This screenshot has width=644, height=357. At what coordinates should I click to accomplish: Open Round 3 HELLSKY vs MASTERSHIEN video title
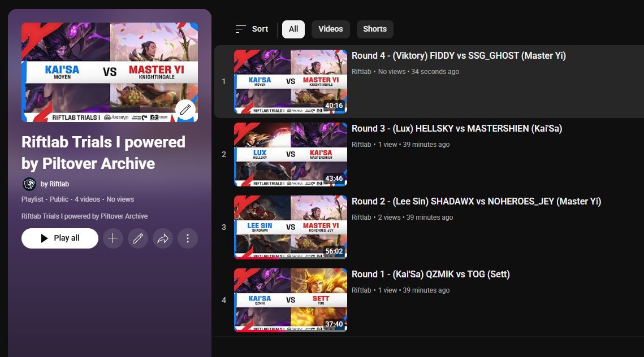[x=457, y=128]
